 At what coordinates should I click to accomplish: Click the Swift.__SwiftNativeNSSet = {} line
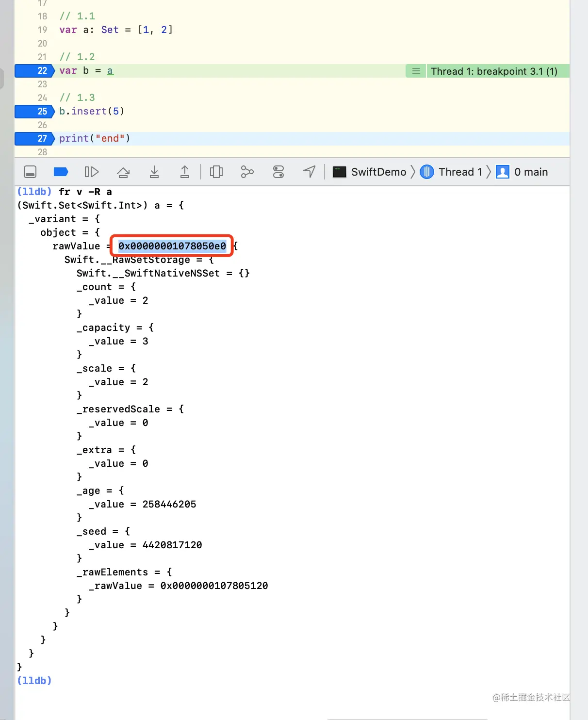click(x=163, y=273)
